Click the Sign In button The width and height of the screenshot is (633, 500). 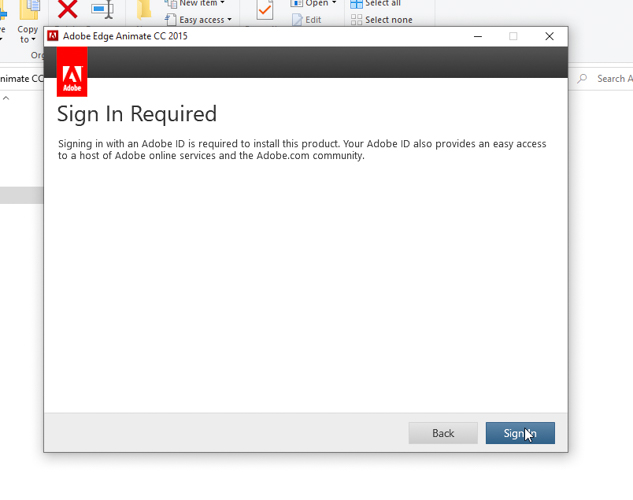click(x=520, y=433)
